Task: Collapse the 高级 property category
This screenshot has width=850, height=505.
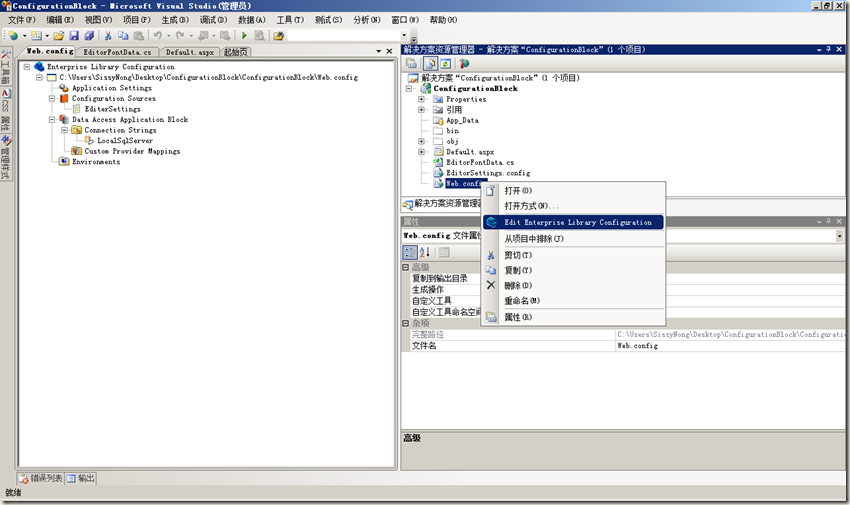Action: click(x=405, y=267)
